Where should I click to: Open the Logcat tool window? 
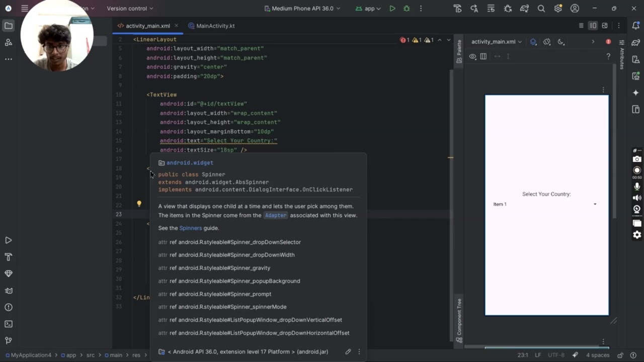(x=9, y=291)
